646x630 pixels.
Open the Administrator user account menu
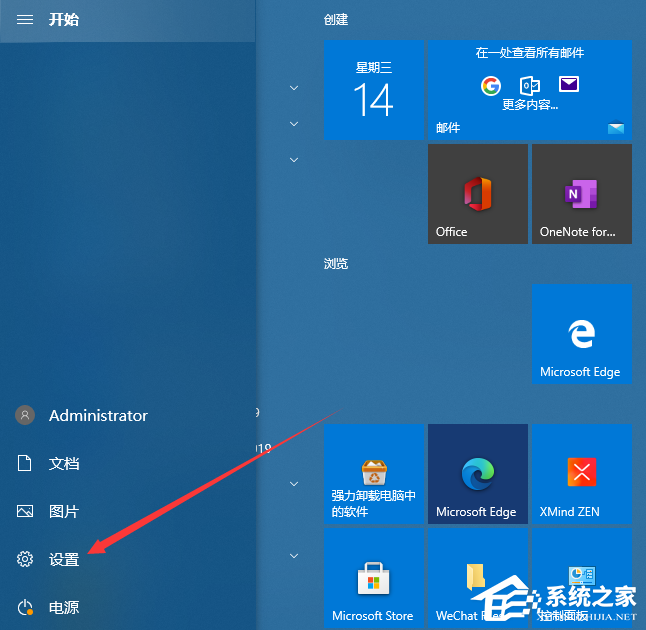pos(97,415)
